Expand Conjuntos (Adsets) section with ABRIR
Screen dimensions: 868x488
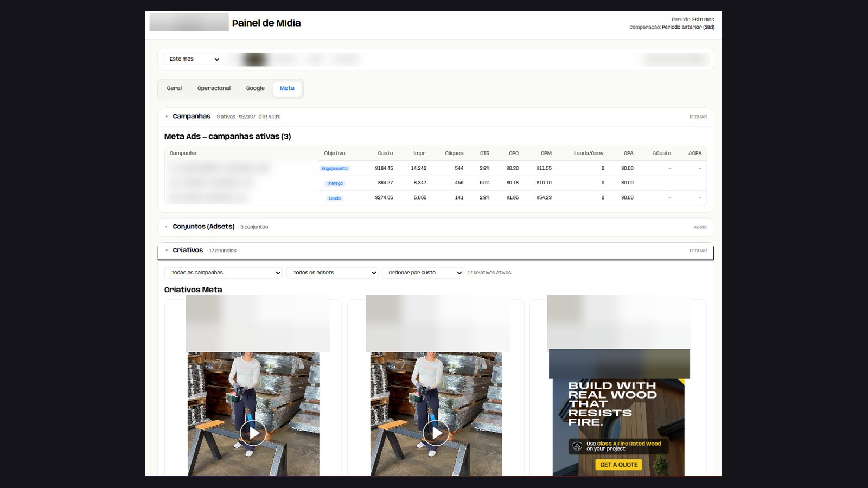[x=700, y=227]
